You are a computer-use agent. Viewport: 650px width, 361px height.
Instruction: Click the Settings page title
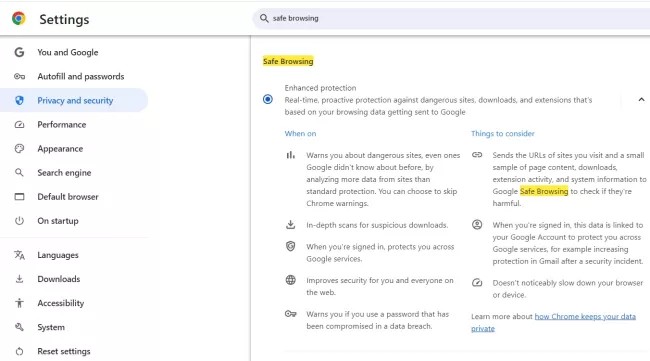[x=64, y=19]
